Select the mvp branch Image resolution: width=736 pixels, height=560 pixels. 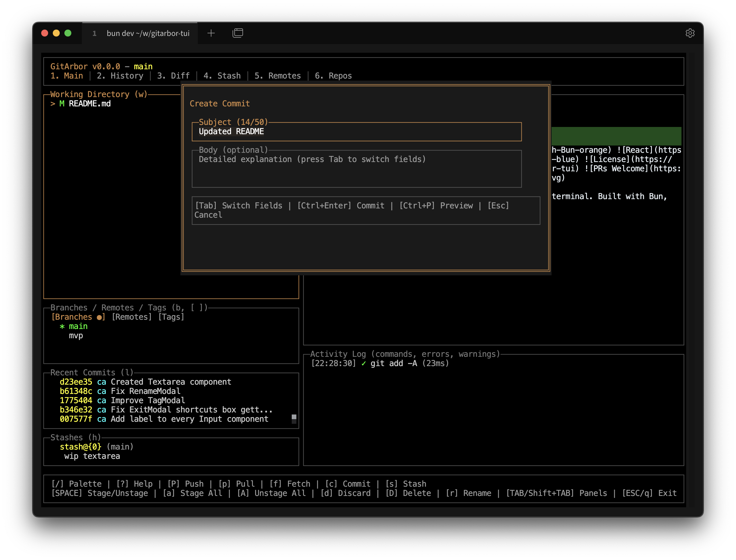pos(76,336)
